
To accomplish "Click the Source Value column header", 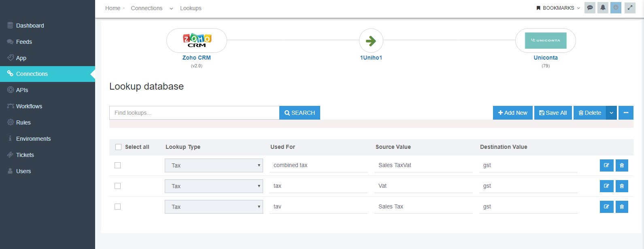I will pos(393,147).
